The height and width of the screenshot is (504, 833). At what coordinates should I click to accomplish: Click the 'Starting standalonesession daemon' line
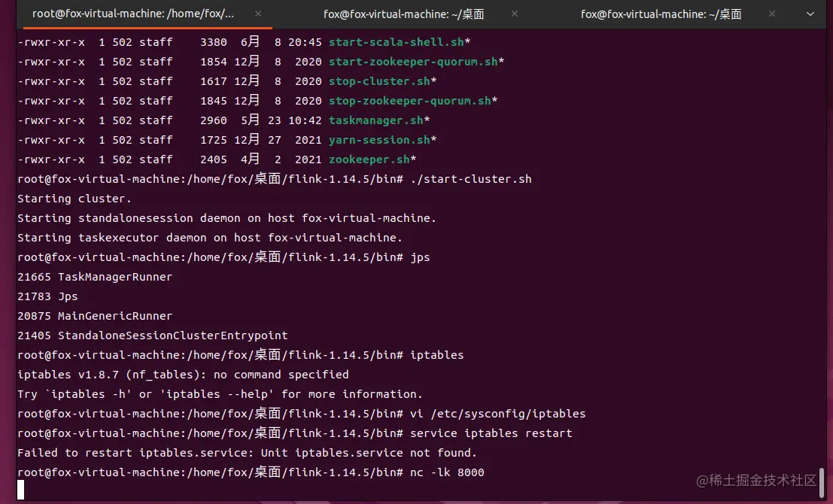pyautogui.click(x=226, y=218)
